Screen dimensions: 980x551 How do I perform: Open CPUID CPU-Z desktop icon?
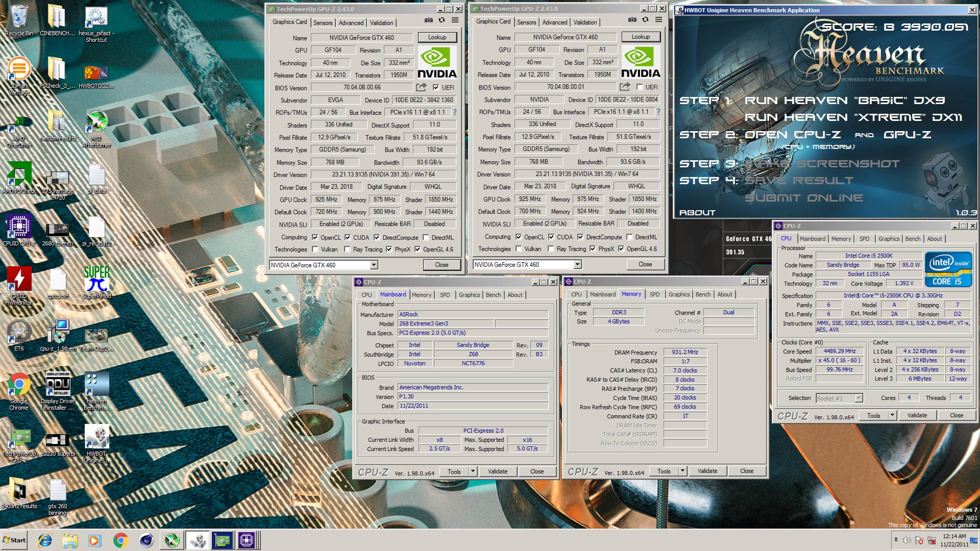[x=19, y=230]
